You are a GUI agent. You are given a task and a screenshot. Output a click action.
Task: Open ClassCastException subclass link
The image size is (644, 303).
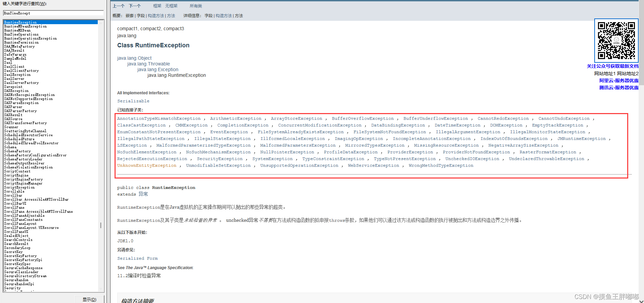click(141, 125)
